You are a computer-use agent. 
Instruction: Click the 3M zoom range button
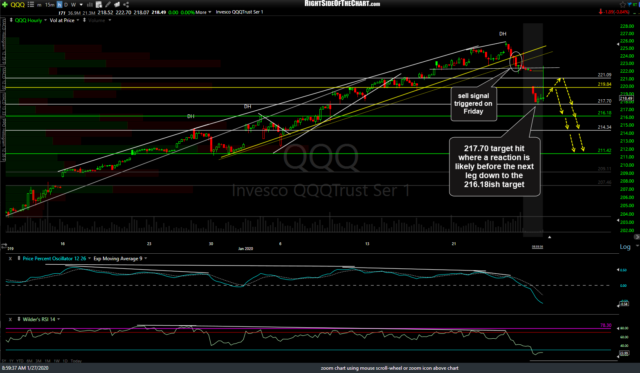click(x=39, y=361)
